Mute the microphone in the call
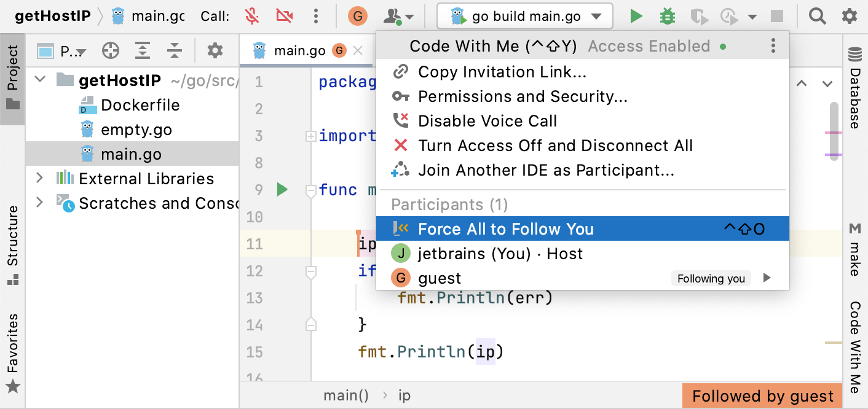The image size is (868, 409). point(251,17)
